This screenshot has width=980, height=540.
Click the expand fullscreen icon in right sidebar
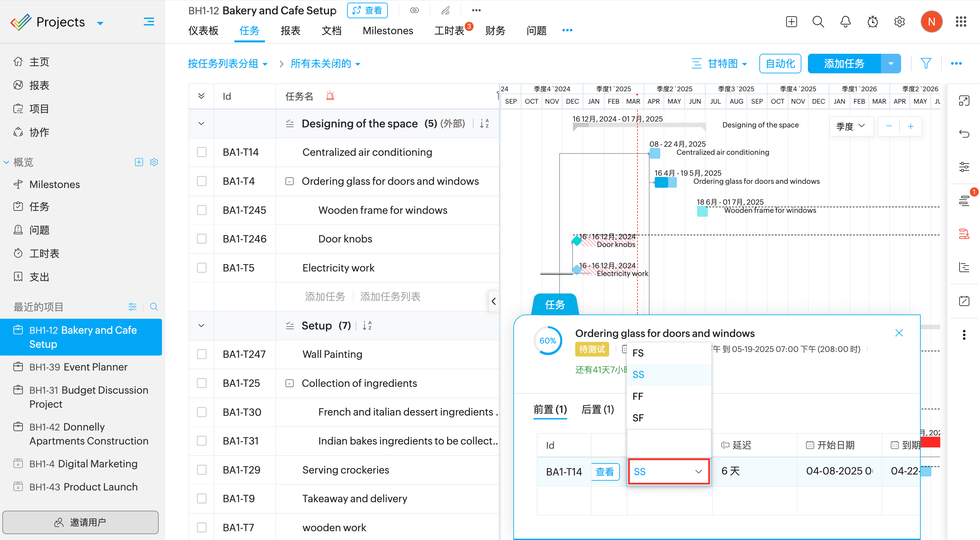coord(964,101)
